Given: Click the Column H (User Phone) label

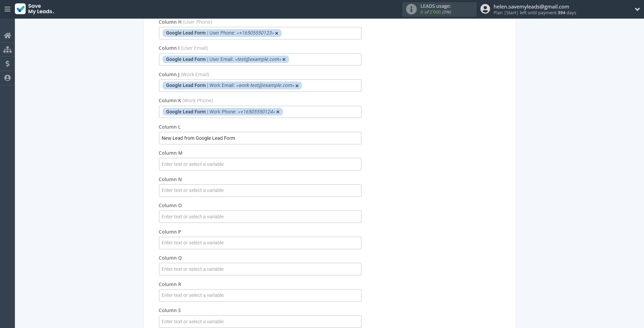Looking at the screenshot, I should (186, 22).
